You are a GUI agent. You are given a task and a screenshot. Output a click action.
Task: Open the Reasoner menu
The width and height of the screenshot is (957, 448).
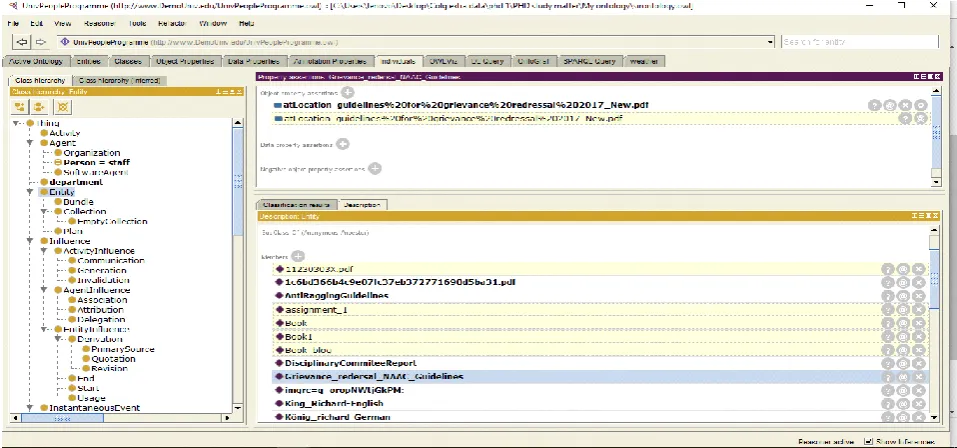[99, 23]
